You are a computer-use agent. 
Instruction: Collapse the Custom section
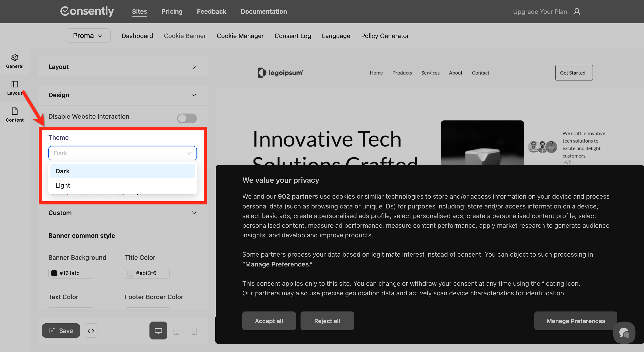click(x=194, y=213)
